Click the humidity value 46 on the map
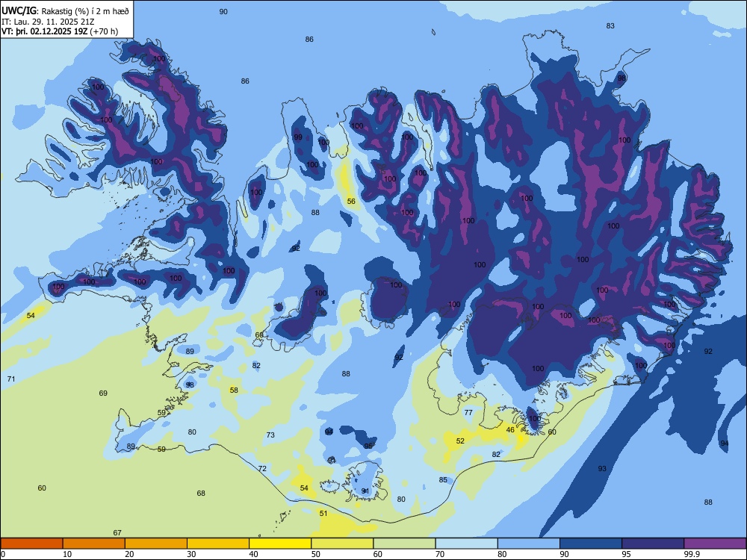This screenshot has width=747, height=560. point(510,429)
